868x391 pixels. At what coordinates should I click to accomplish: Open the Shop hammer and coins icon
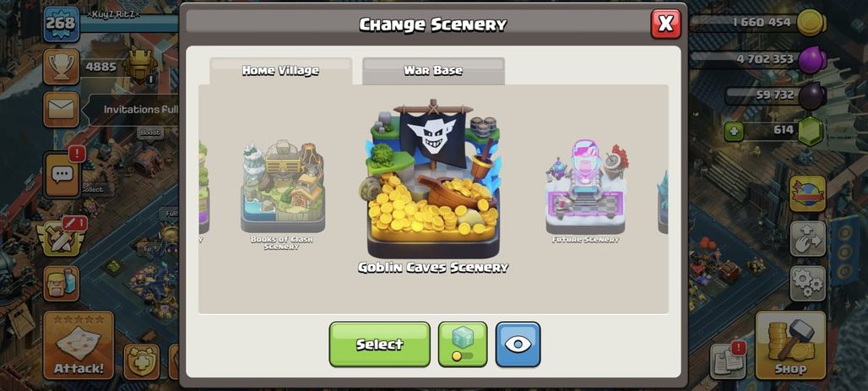(x=790, y=345)
